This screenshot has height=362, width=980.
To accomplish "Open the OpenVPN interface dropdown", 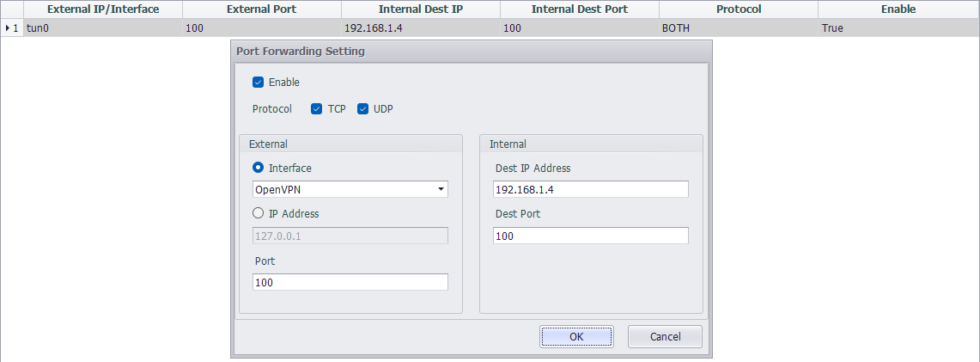I will coord(441,189).
